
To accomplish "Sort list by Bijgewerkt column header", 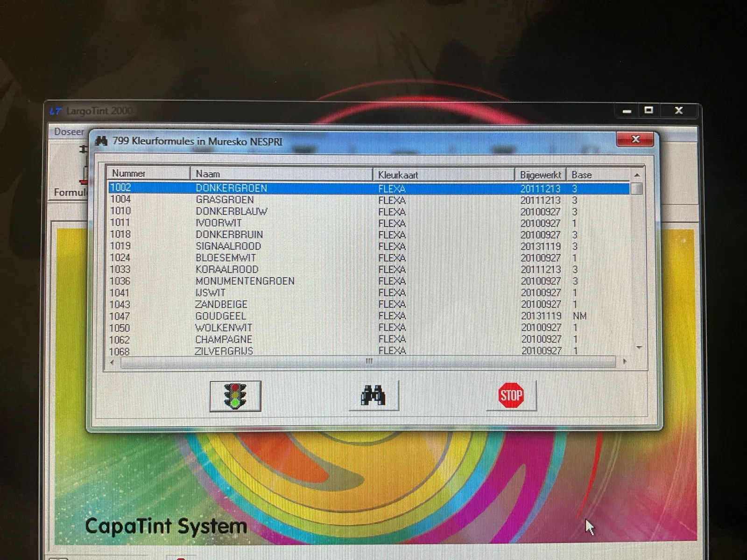I will coord(541,175).
